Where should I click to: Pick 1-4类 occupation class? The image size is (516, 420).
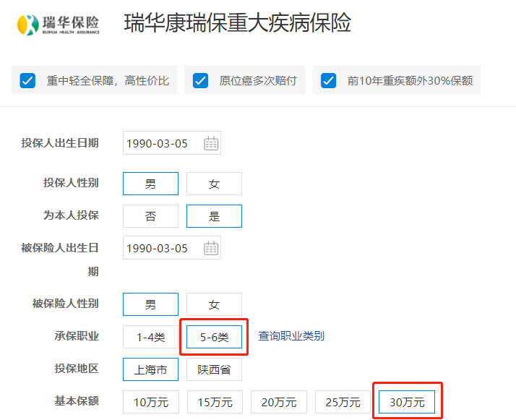coord(151,337)
